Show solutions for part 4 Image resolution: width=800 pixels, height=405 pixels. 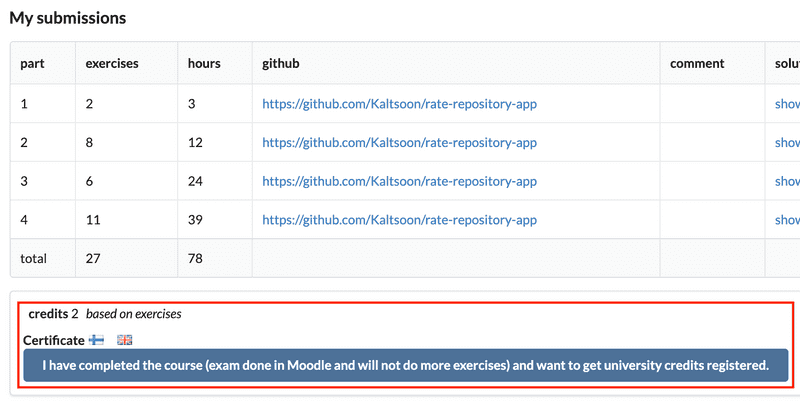pyautogui.click(x=787, y=220)
